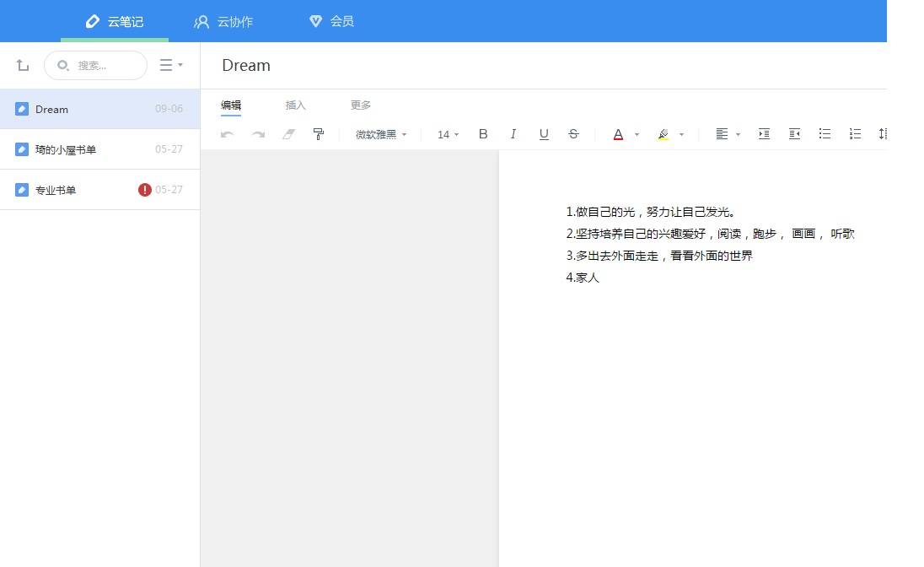The image size is (924, 567).
Task: Open the new note creation icon
Action: 22,65
